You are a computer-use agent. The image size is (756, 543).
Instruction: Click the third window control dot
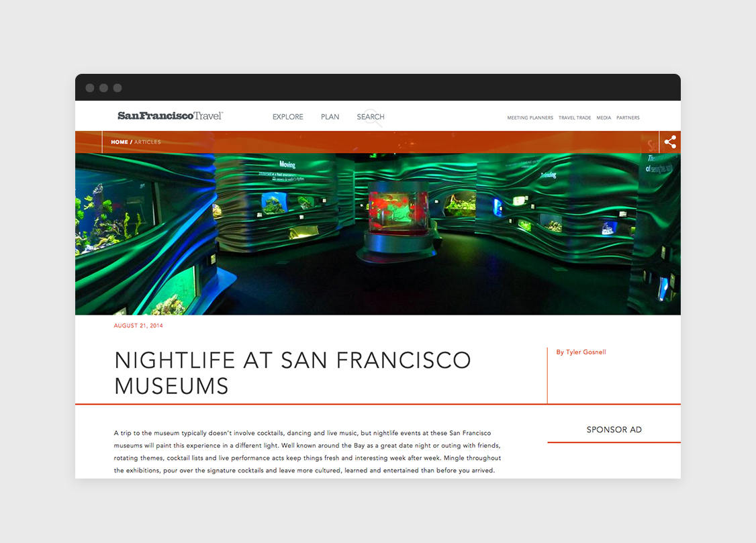pos(117,88)
